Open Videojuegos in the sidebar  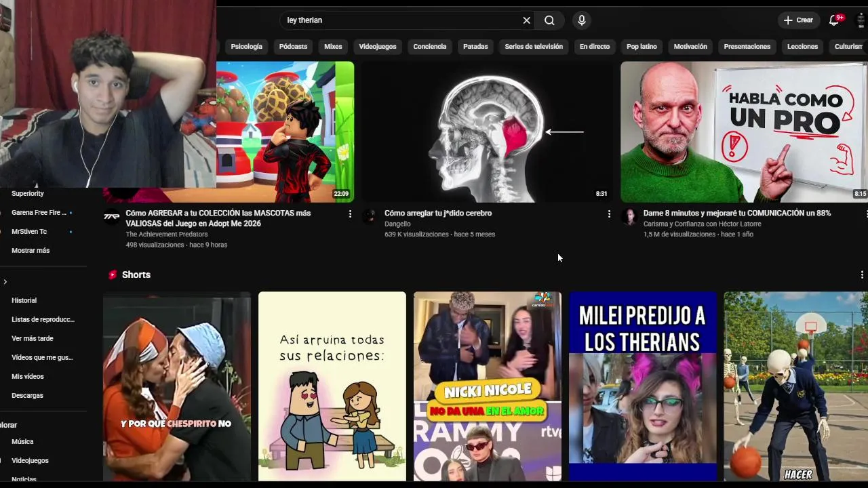coord(30,460)
